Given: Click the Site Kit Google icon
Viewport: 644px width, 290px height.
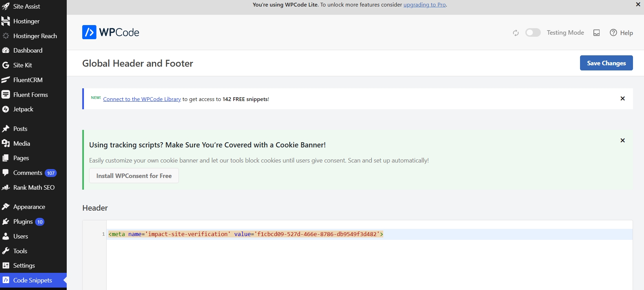Looking at the screenshot, I should pos(6,65).
